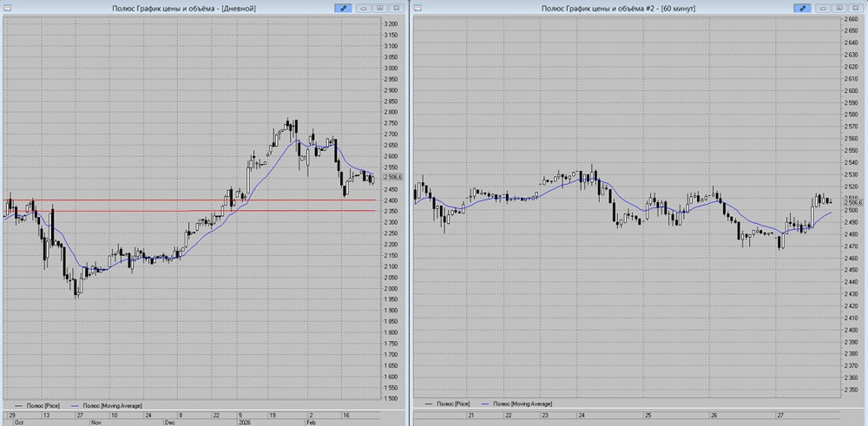
Task: Toggle the pin button in 60 минут chart window
Action: click(801, 9)
